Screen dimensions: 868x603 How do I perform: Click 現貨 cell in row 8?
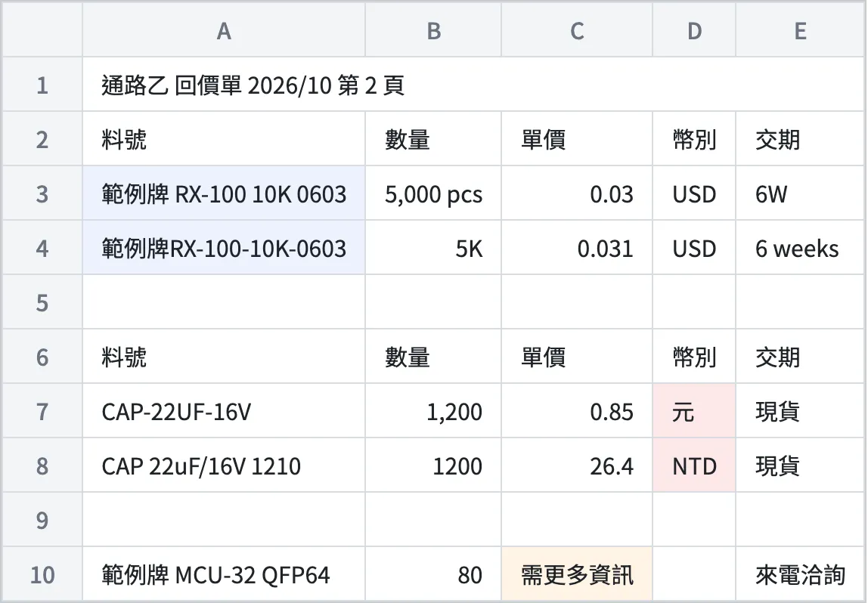click(x=801, y=465)
